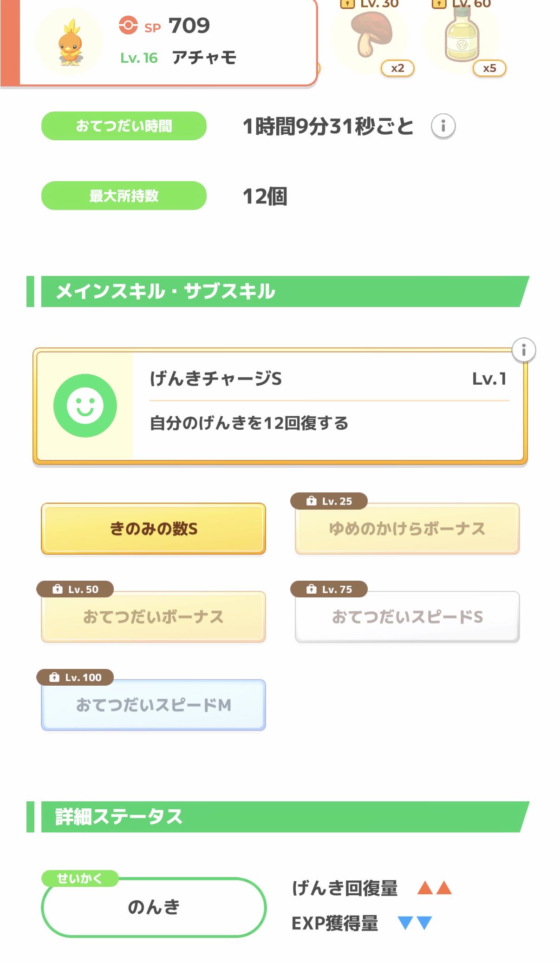Open info for おてつだい時間 interval
This screenshot has height=963, width=560.
(443, 126)
